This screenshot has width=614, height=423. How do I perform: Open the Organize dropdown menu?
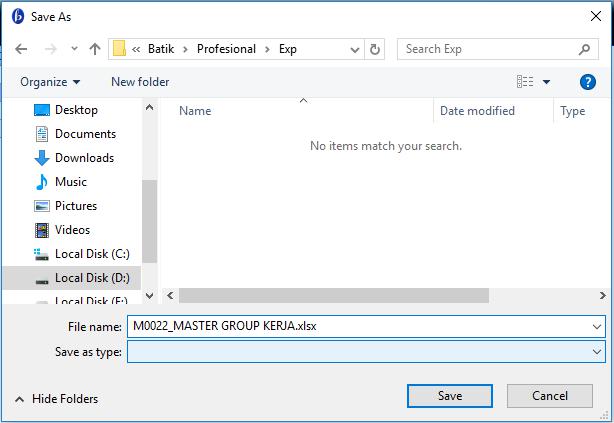point(50,82)
